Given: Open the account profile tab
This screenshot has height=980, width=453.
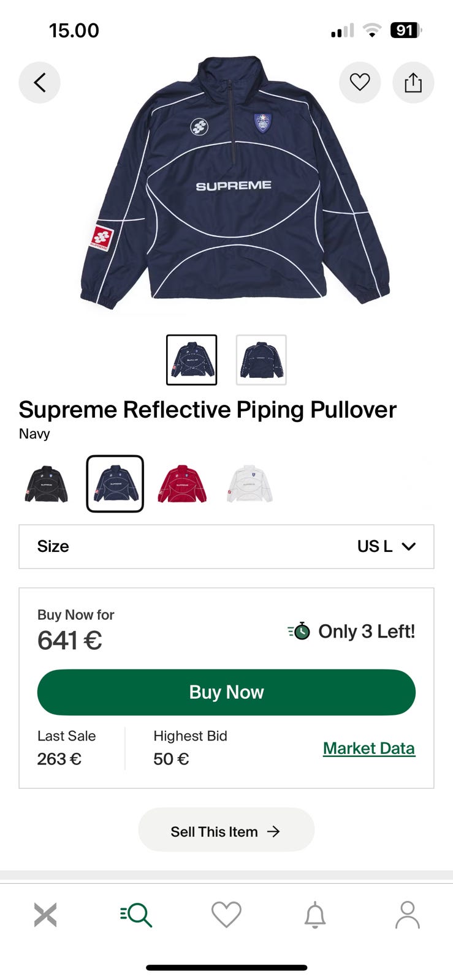Looking at the screenshot, I should coord(407,915).
